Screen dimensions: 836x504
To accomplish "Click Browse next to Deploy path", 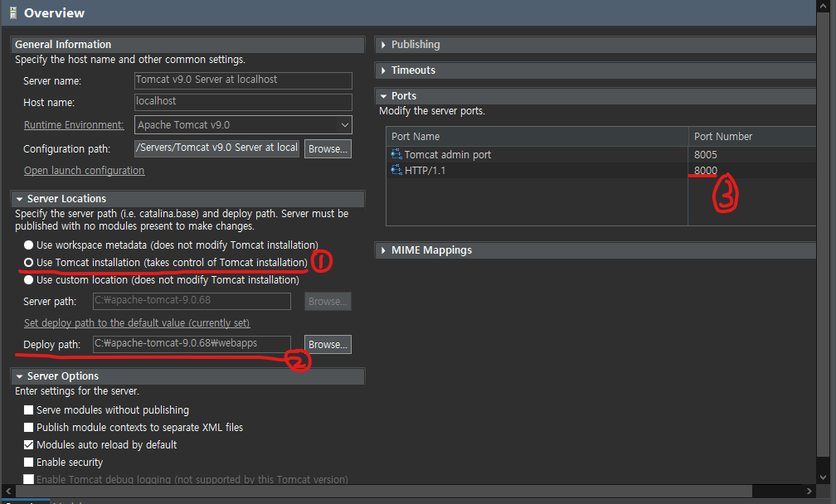I will [x=328, y=344].
